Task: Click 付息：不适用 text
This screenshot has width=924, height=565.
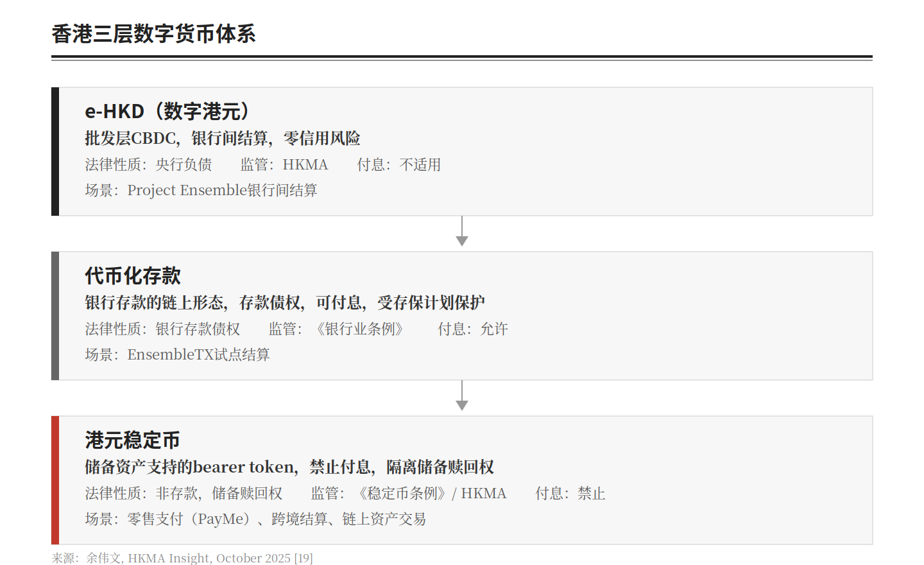Action: (x=399, y=165)
